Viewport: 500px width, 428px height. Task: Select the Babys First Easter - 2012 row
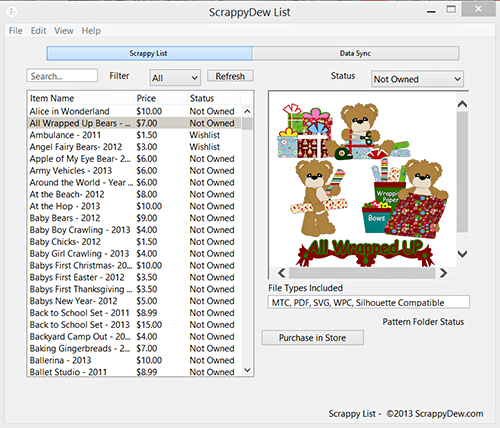[x=134, y=277]
